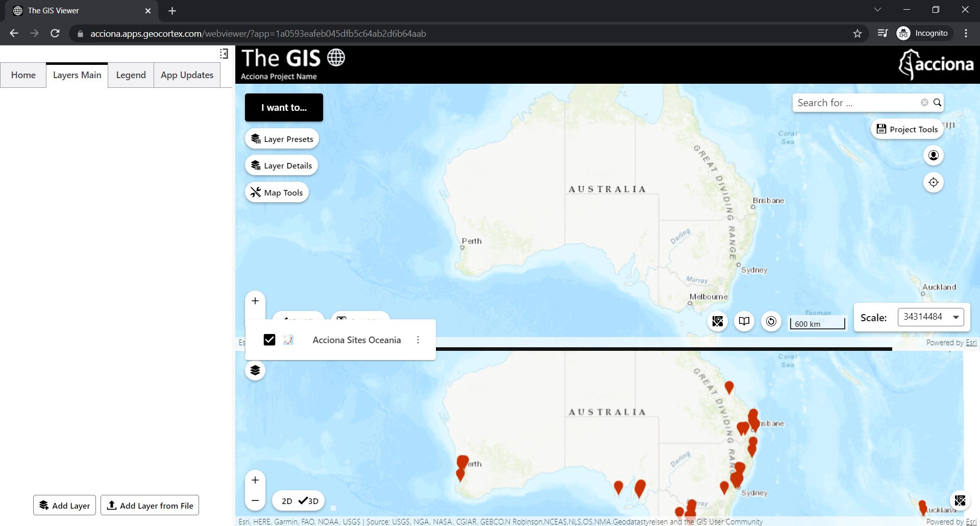Open the three-dot menu for Acciona Sites Oceania
Viewport: 980px width, 526px height.
click(x=418, y=340)
